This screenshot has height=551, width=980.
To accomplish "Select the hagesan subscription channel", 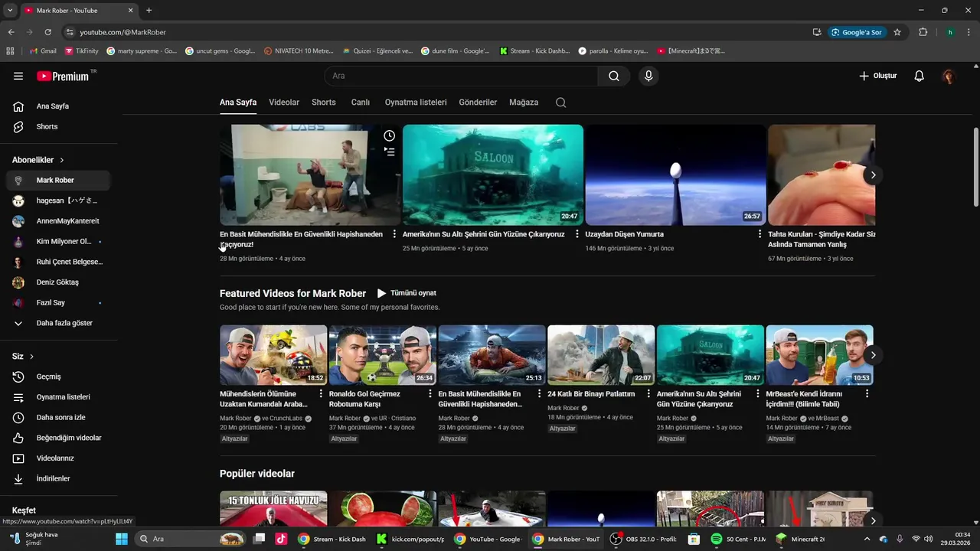I will (58, 201).
